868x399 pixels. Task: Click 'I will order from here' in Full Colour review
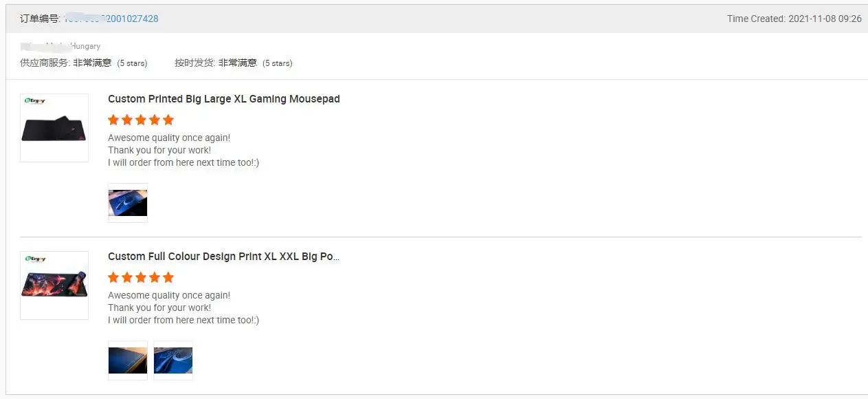(x=183, y=320)
